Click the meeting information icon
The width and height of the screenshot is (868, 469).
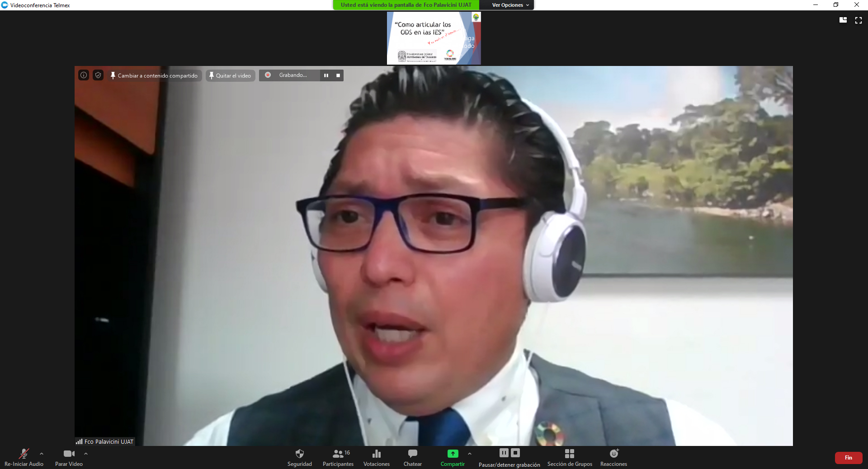tap(84, 75)
